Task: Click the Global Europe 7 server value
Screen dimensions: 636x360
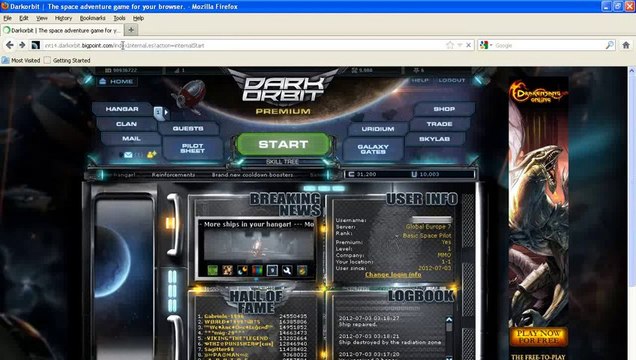Action: 428,227
